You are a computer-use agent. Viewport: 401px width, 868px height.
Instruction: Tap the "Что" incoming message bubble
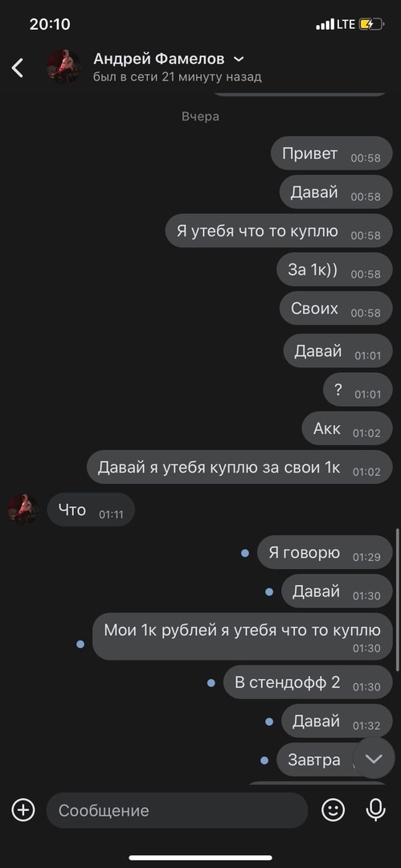(91, 510)
